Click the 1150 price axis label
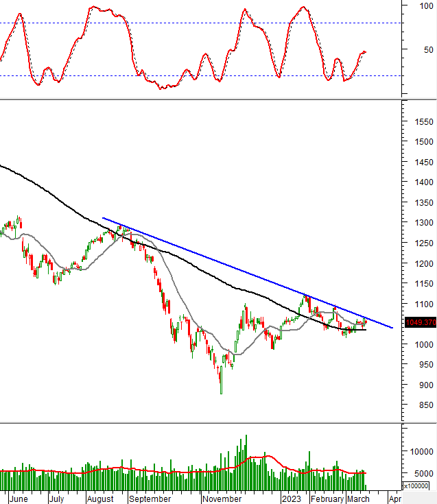The width and height of the screenshot is (437, 504). coord(424,284)
